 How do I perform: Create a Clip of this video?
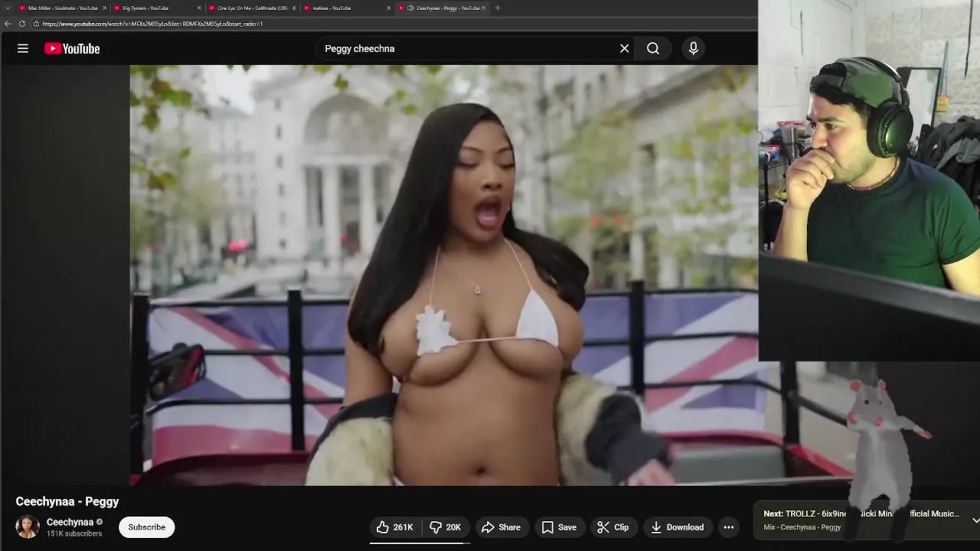[612, 527]
